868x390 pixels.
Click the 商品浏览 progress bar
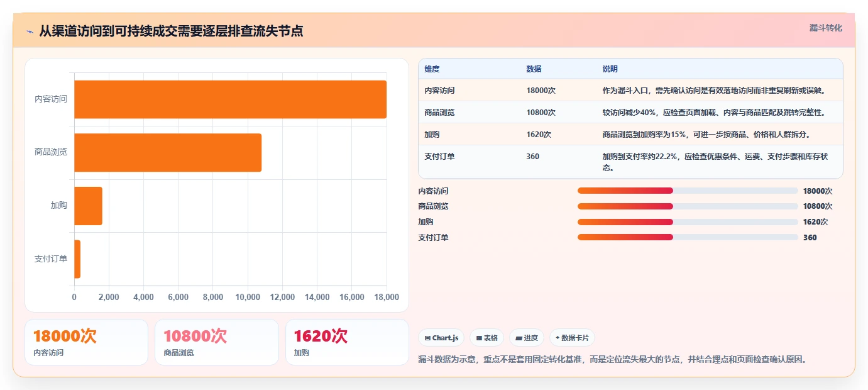(x=688, y=206)
